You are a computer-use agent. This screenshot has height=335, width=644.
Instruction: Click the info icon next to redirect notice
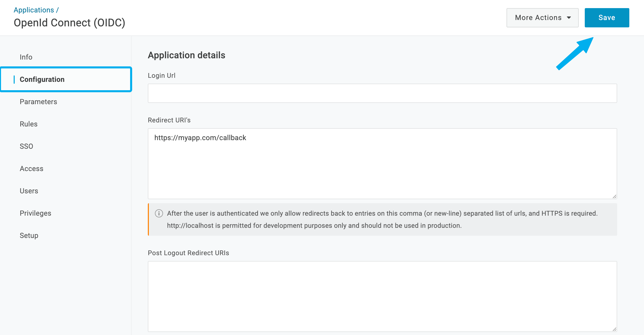[x=159, y=213]
